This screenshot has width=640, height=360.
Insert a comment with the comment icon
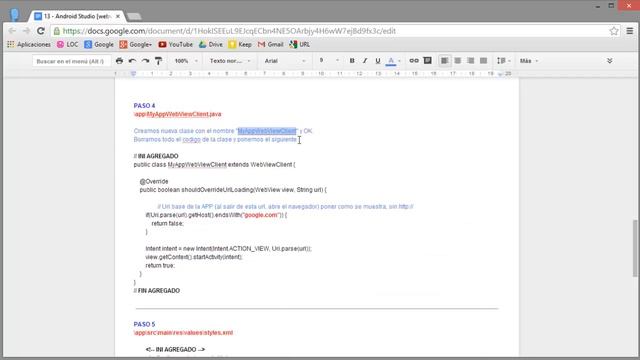pyautogui.click(x=427, y=61)
